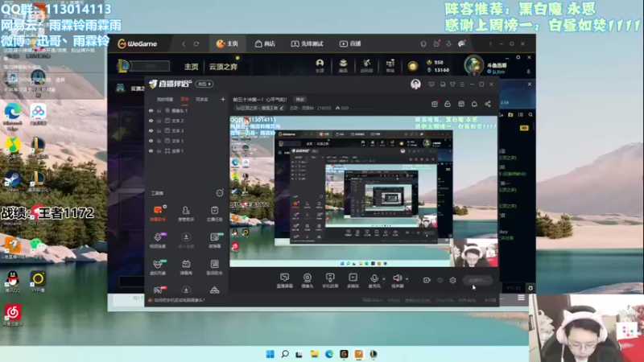Click 手机投屏 source icon
Screen dimensions: 644x362
pos(330,280)
